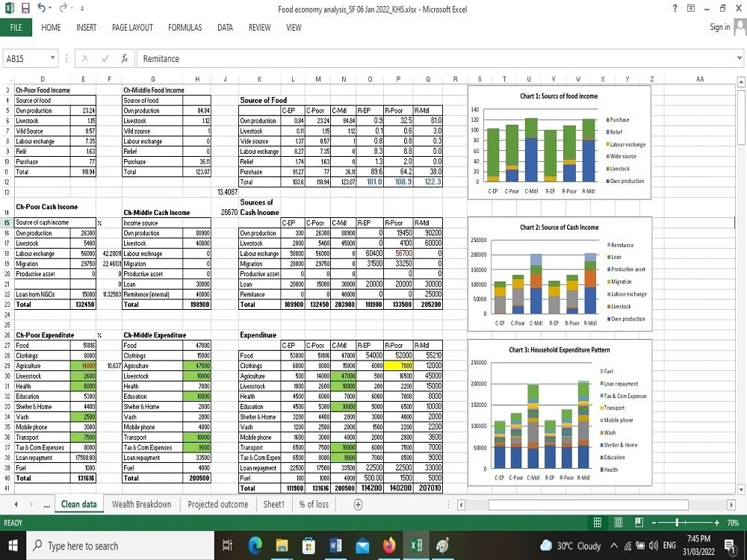Click the New sheet plus icon
Viewport: 747px width, 560px height.
[x=359, y=504]
